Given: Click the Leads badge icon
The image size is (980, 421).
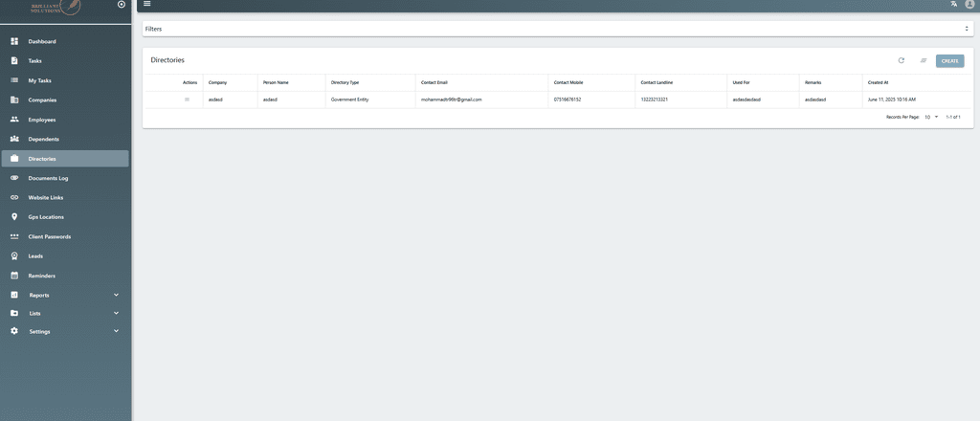Looking at the screenshot, I should pyautogui.click(x=14, y=256).
